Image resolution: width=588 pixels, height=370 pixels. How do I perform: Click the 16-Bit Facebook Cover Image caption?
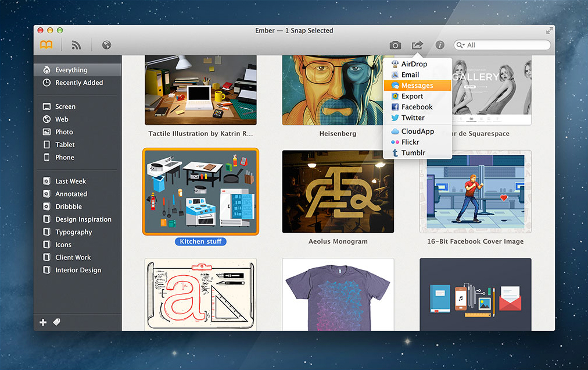[475, 241]
